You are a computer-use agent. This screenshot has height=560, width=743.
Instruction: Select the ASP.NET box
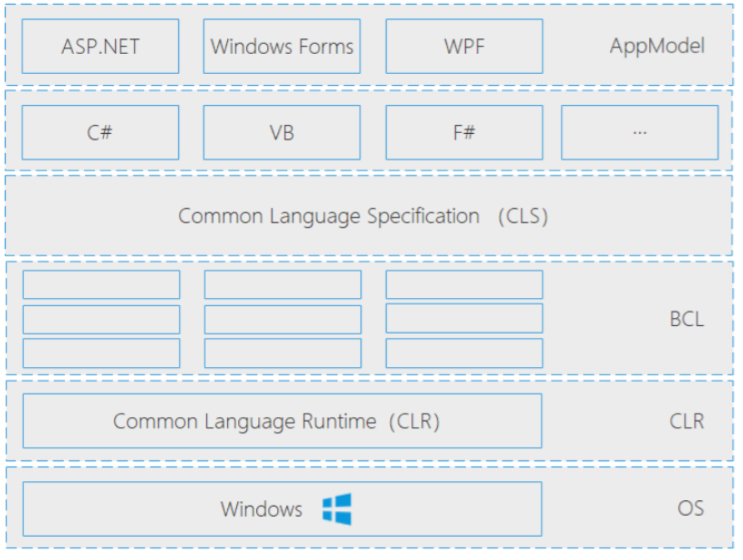pyautogui.click(x=100, y=46)
